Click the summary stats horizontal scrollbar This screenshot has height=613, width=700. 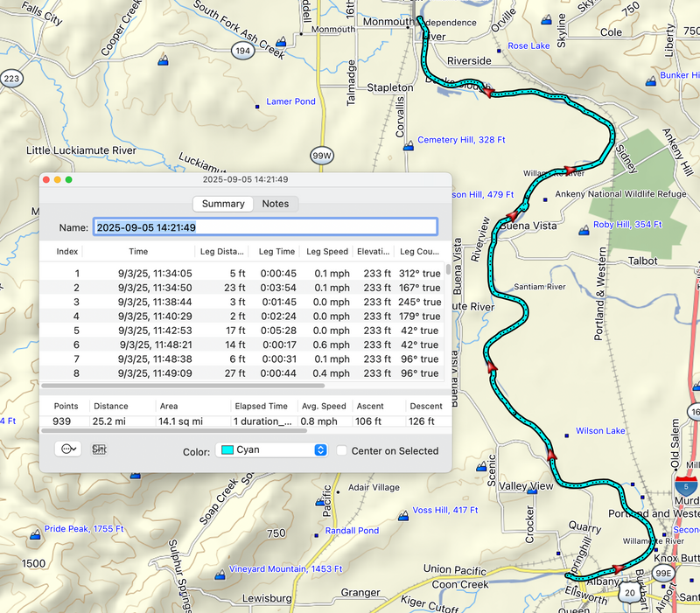(174, 430)
